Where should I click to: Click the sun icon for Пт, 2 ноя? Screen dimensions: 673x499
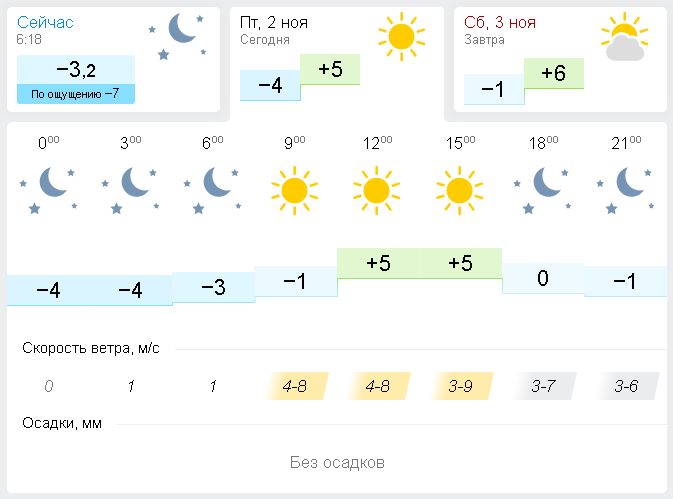pos(401,35)
